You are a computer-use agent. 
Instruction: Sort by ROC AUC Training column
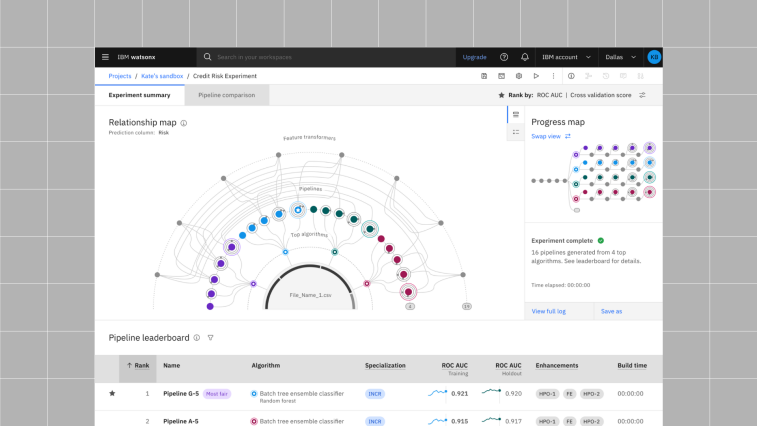(x=454, y=369)
